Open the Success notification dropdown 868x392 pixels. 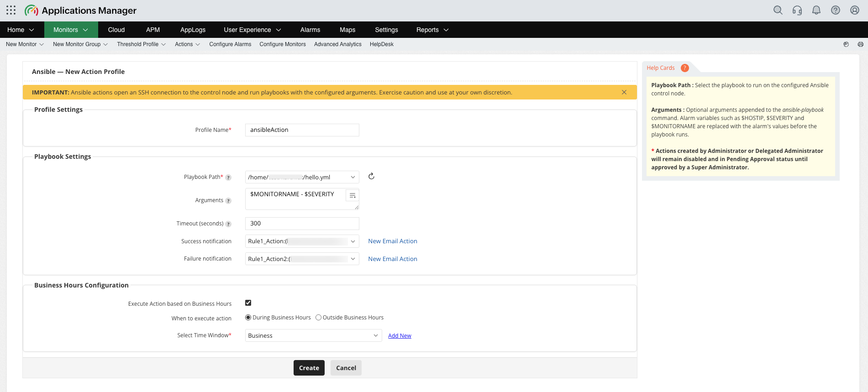point(302,241)
